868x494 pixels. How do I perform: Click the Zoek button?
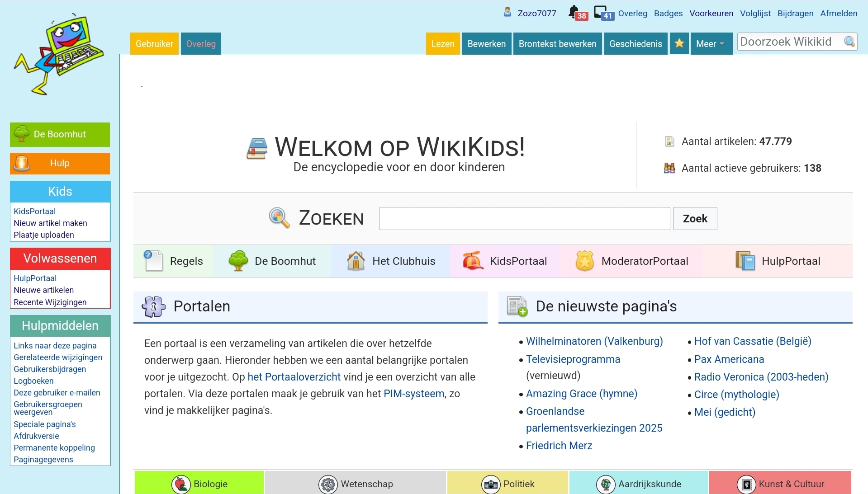(x=695, y=218)
